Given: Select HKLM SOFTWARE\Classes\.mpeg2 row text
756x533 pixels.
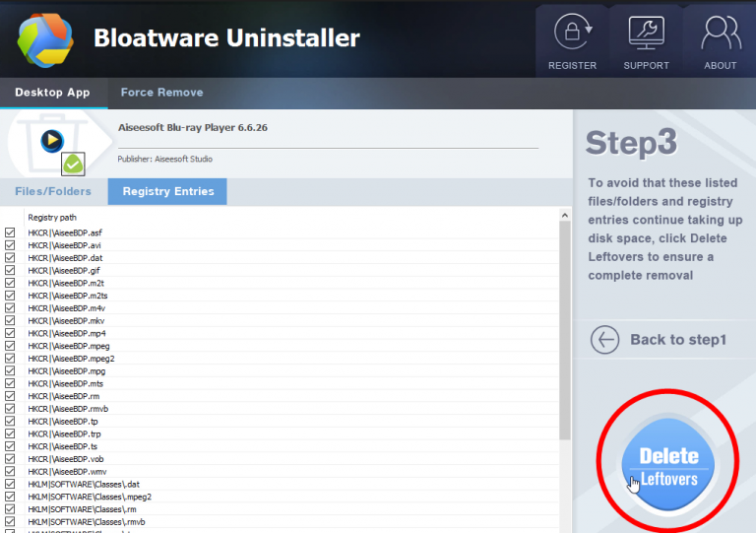Looking at the screenshot, I should tap(90, 497).
